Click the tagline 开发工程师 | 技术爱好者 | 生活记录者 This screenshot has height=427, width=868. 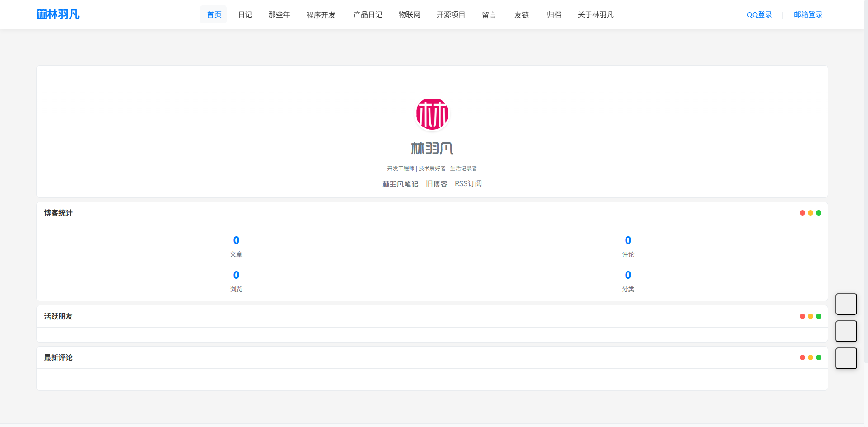(x=432, y=169)
